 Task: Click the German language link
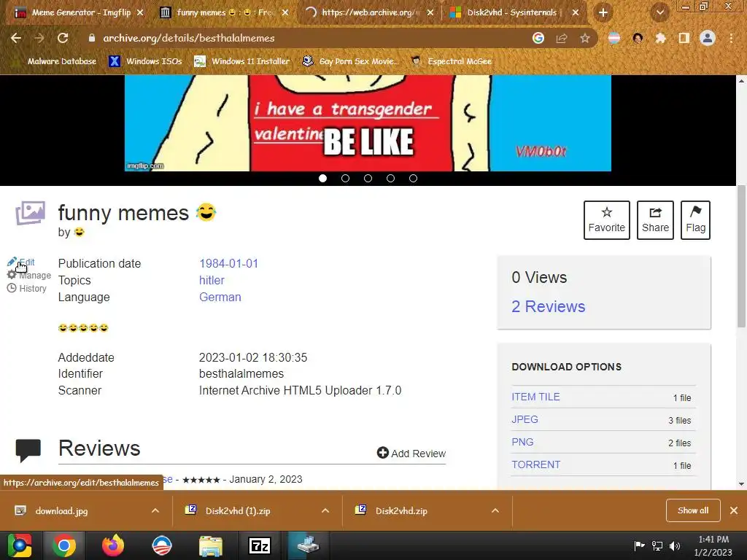tap(220, 297)
